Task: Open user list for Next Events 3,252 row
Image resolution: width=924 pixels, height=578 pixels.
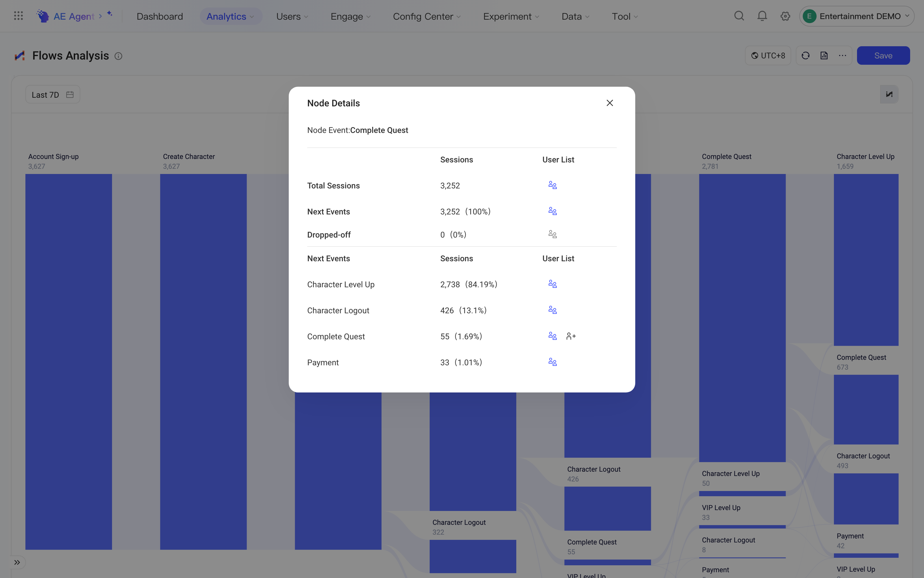Action: 552,211
